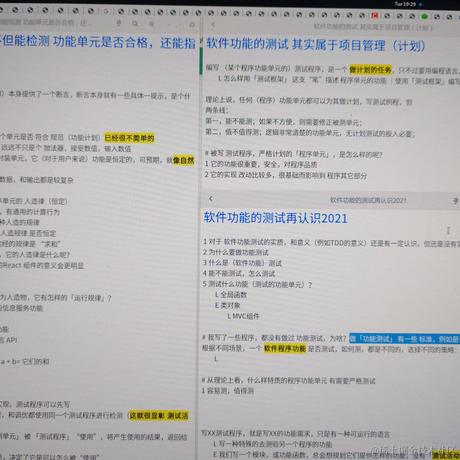
Task: Click the green icon in the top panel
Action: click(424, 16)
